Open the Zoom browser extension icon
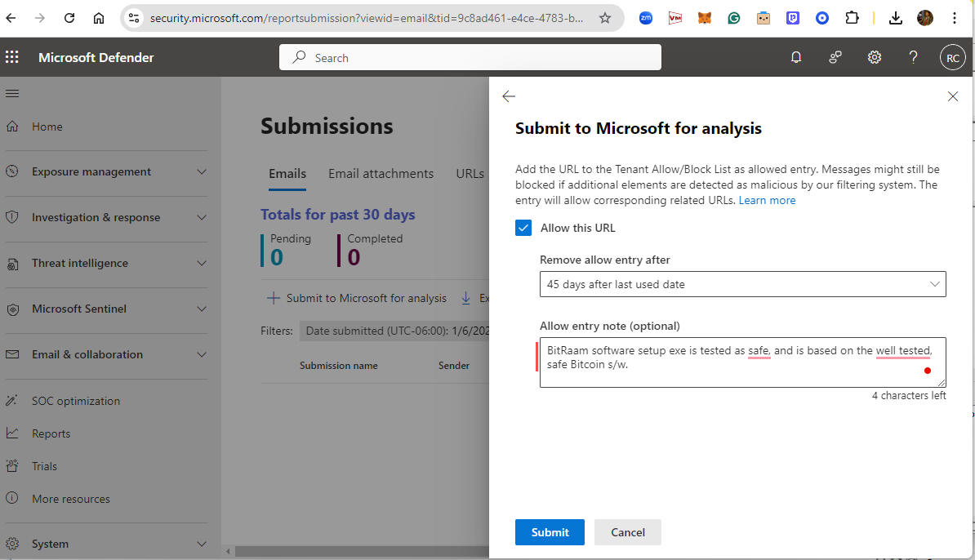This screenshot has width=975, height=560. [645, 18]
